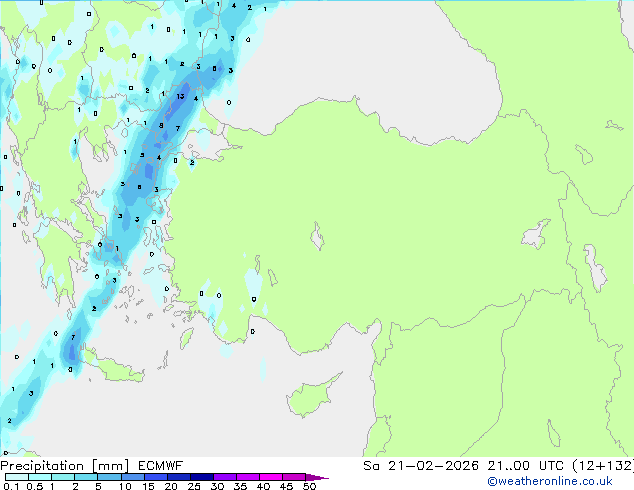Image resolution: width=634 pixels, height=490 pixels.
Task: Pick the 40–45 mm legend color
Action: click(271, 477)
